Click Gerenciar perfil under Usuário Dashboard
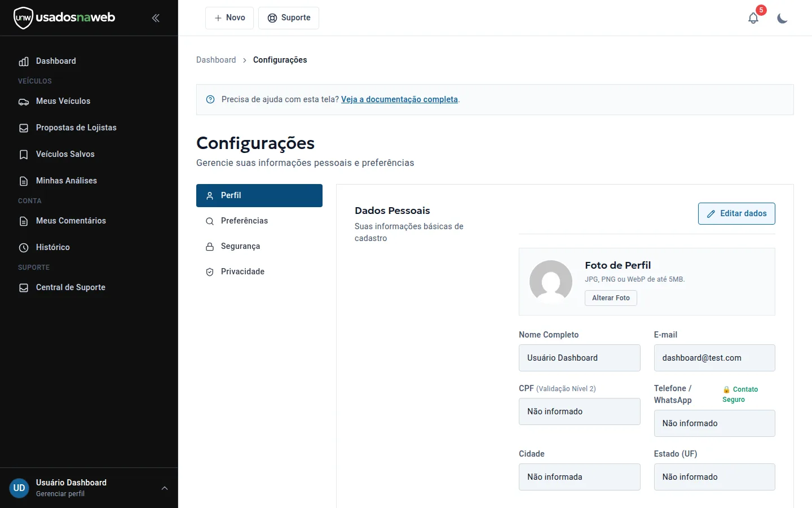Screen dimensions: 812x508 60,494
